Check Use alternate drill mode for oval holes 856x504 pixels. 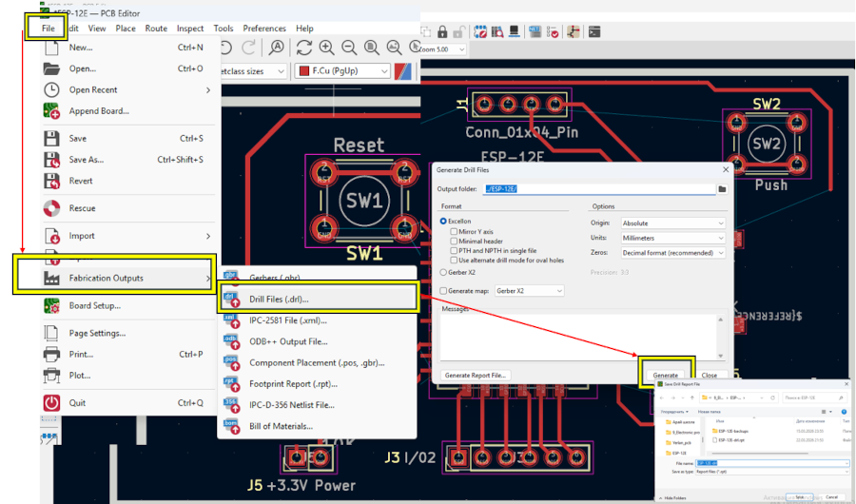454,261
